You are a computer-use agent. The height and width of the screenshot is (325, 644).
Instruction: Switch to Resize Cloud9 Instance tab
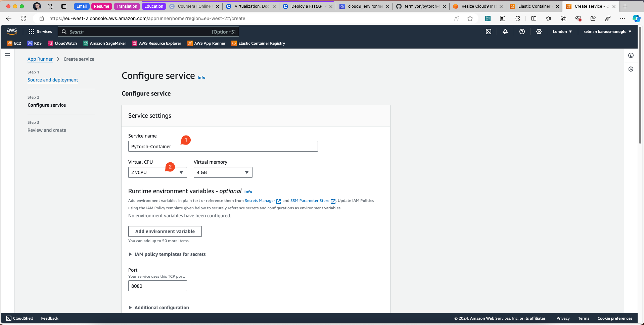478,6
